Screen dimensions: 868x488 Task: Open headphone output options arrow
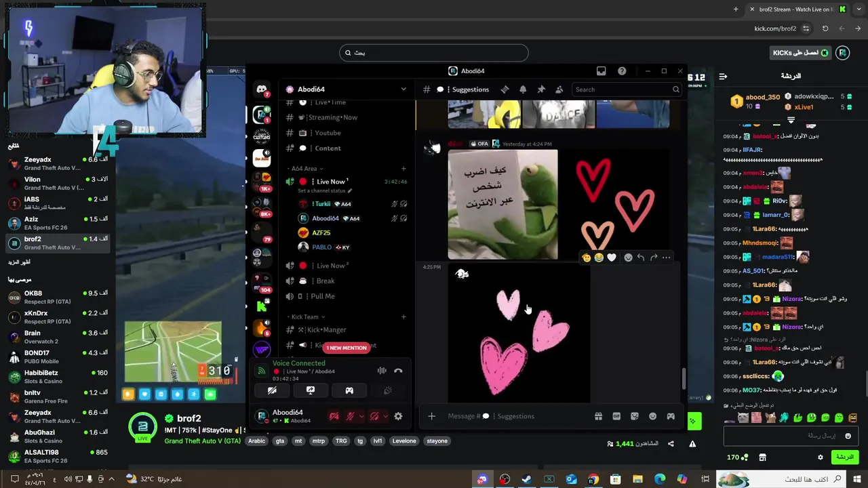pos(384,416)
